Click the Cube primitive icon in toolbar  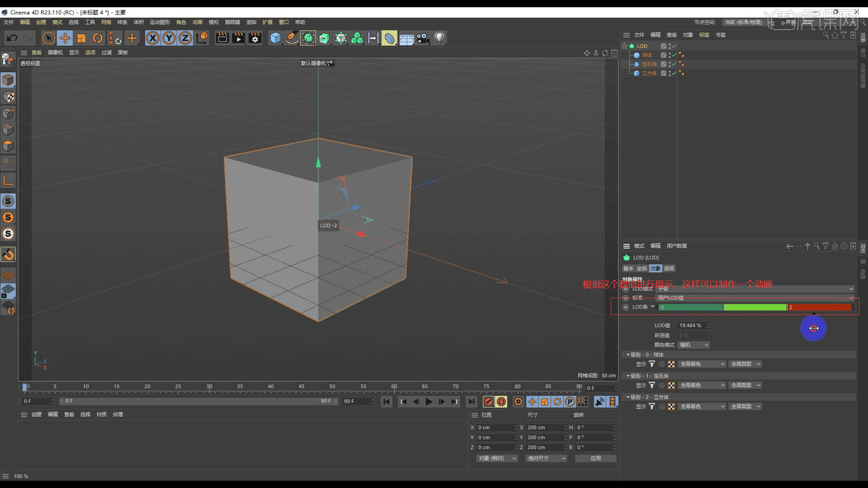pos(275,38)
